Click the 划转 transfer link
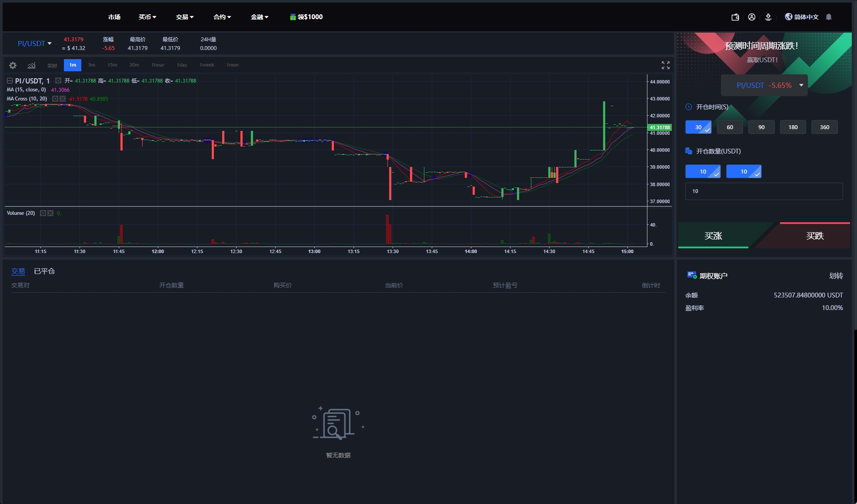This screenshot has height=504, width=857. pyautogui.click(x=836, y=276)
